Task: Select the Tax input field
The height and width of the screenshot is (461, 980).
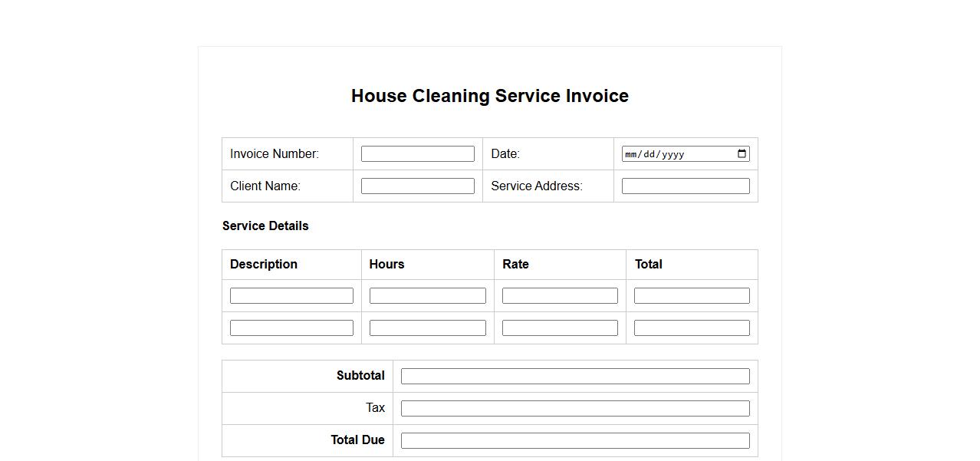Action: 574,409
